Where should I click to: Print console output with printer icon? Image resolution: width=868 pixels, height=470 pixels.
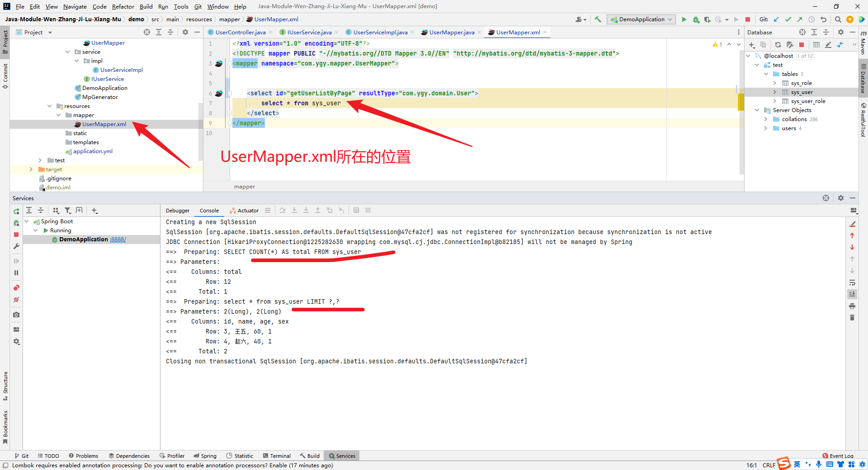852,306
